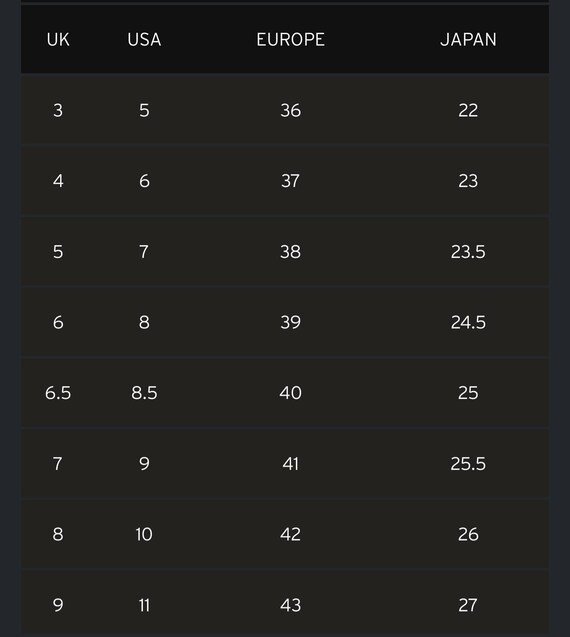Select Europe size 40 cell
Viewport: 570px width, 637px height.
point(290,393)
